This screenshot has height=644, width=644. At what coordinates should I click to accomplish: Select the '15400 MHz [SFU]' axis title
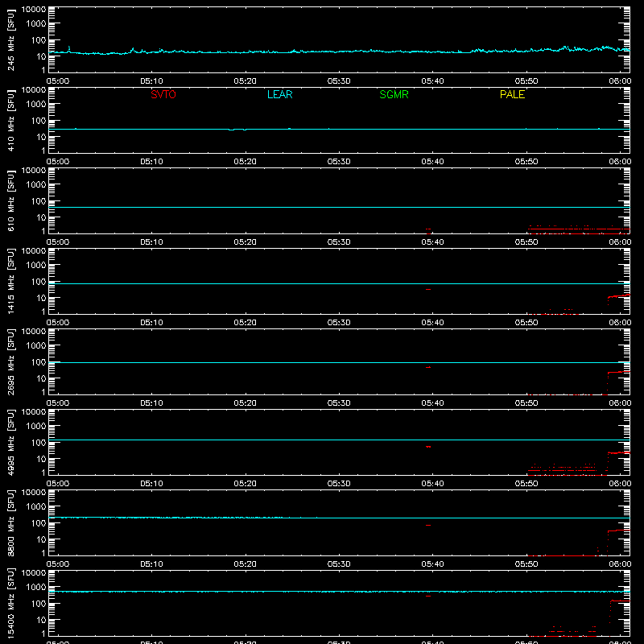[11, 603]
